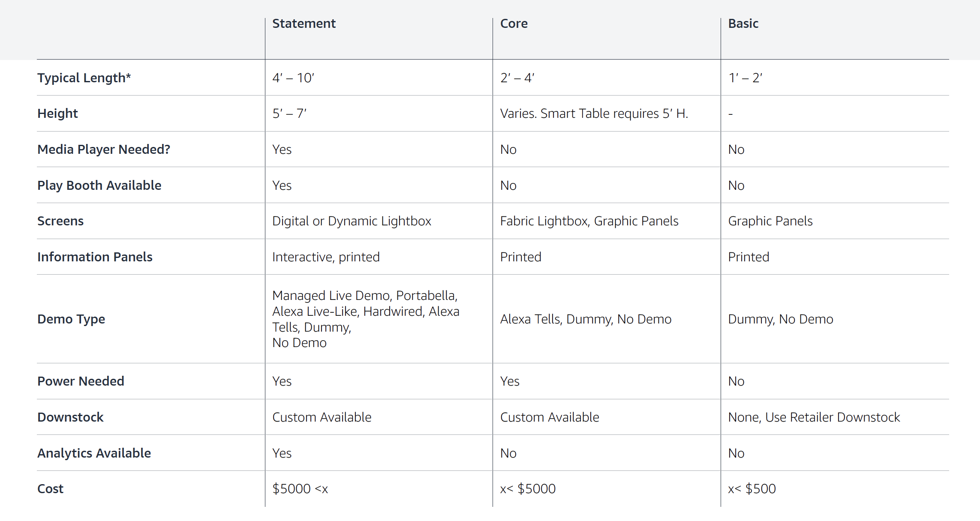This screenshot has width=980, height=521.
Task: Click the Digital or Dynamic Lightbox cell
Action: (352, 221)
